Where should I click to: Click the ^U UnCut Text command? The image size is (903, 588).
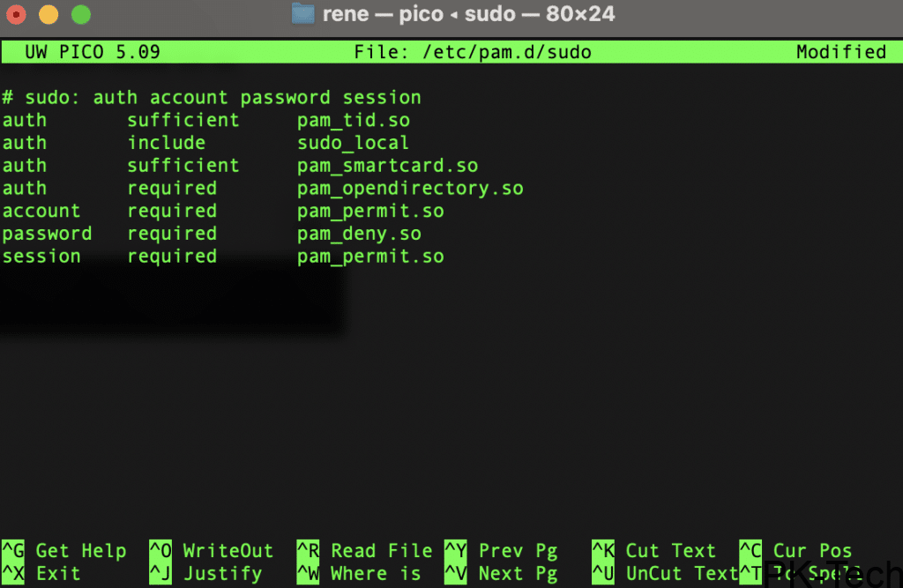click(666, 574)
